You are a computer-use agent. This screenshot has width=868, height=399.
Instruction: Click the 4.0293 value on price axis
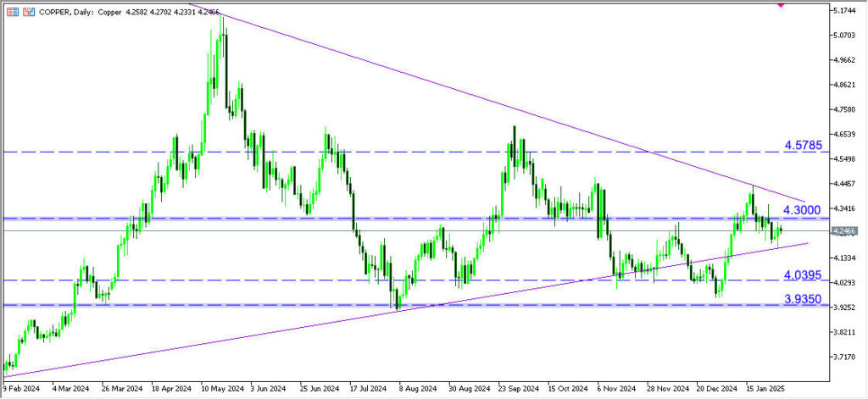click(844, 283)
